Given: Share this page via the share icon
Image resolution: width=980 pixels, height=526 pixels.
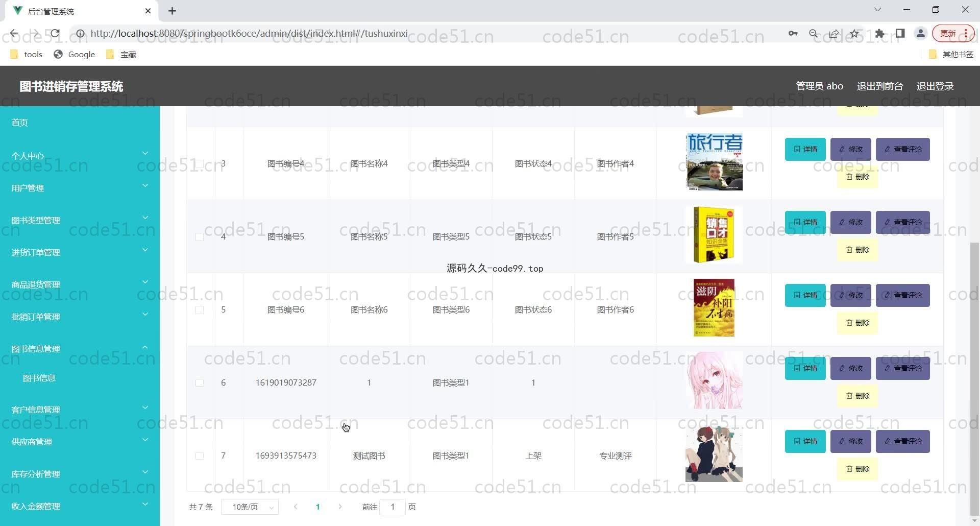Looking at the screenshot, I should (834, 34).
